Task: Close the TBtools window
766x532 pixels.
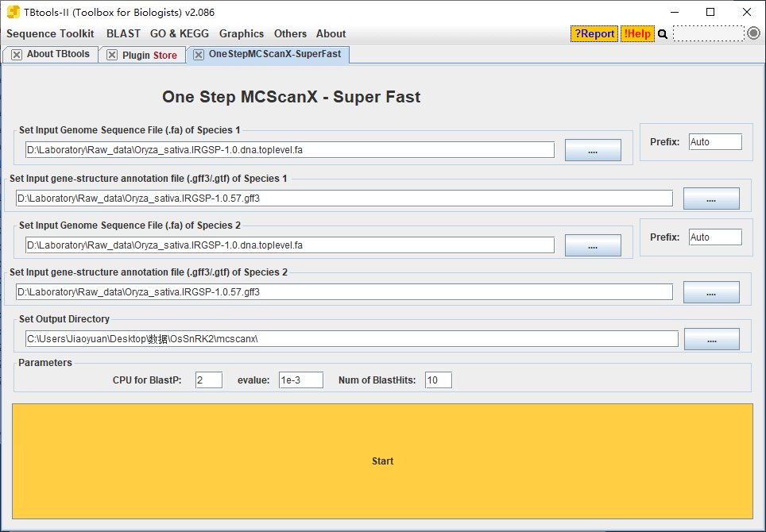Action: coord(747,12)
